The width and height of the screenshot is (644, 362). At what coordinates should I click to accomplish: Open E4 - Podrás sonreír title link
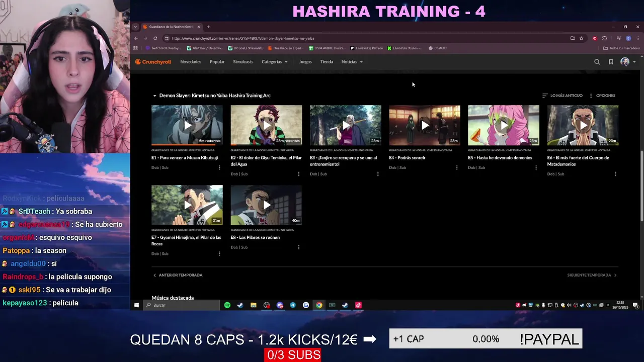[407, 158]
